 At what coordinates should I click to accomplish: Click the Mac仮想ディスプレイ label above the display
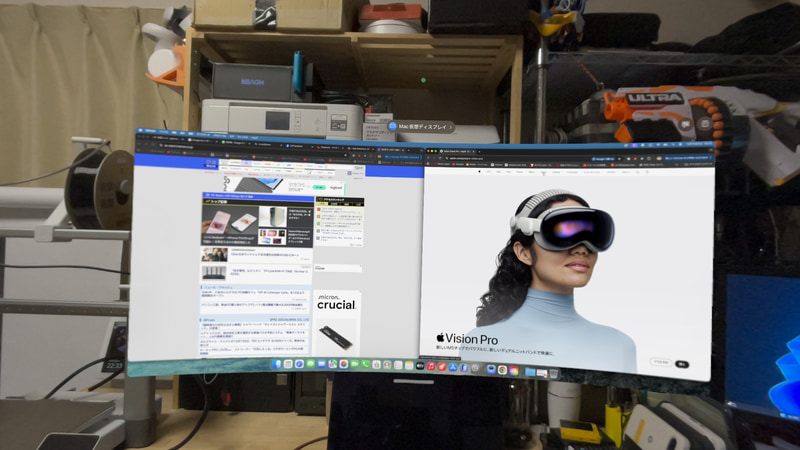421,127
